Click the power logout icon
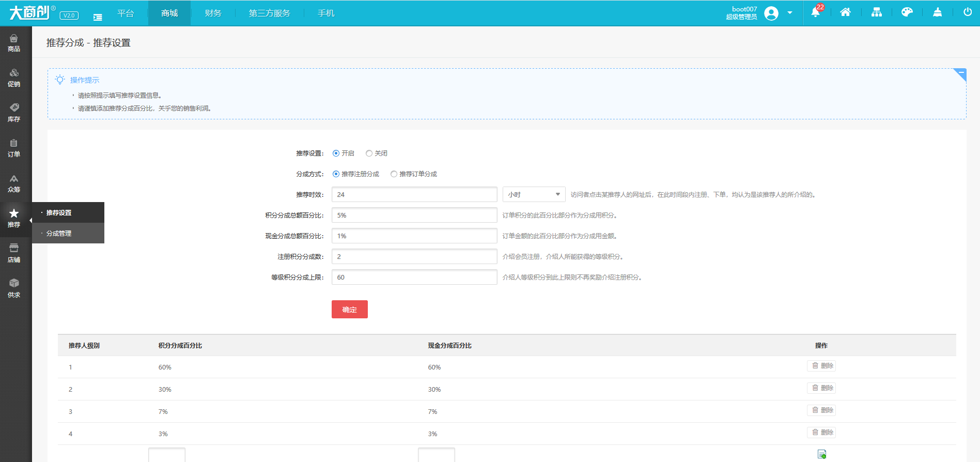Image resolution: width=980 pixels, height=462 pixels. pyautogui.click(x=967, y=12)
